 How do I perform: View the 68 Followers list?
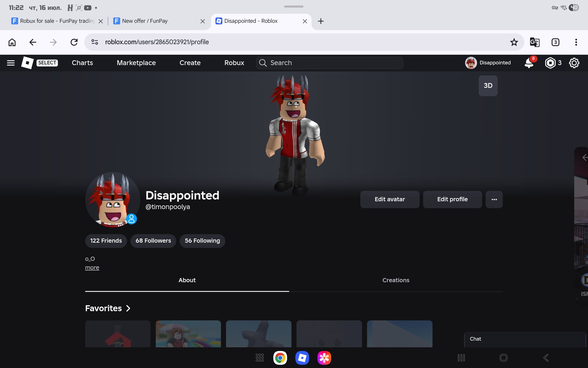pos(153,241)
